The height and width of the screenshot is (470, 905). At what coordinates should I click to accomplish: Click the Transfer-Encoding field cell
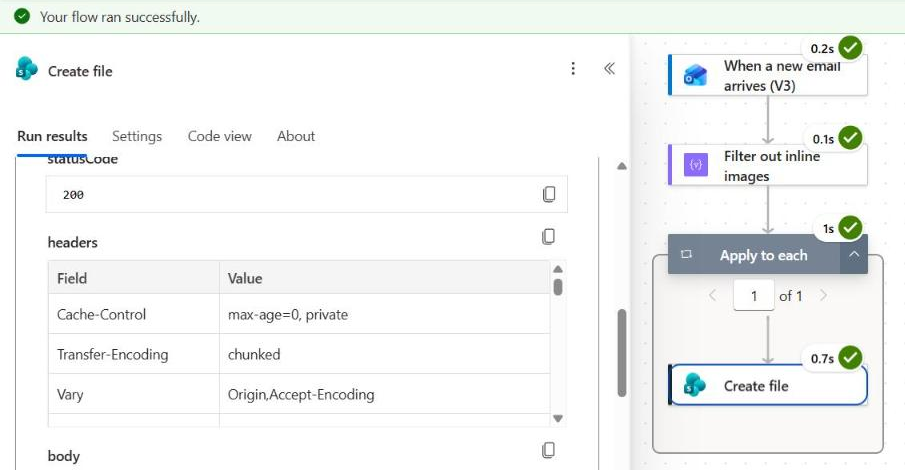click(133, 354)
